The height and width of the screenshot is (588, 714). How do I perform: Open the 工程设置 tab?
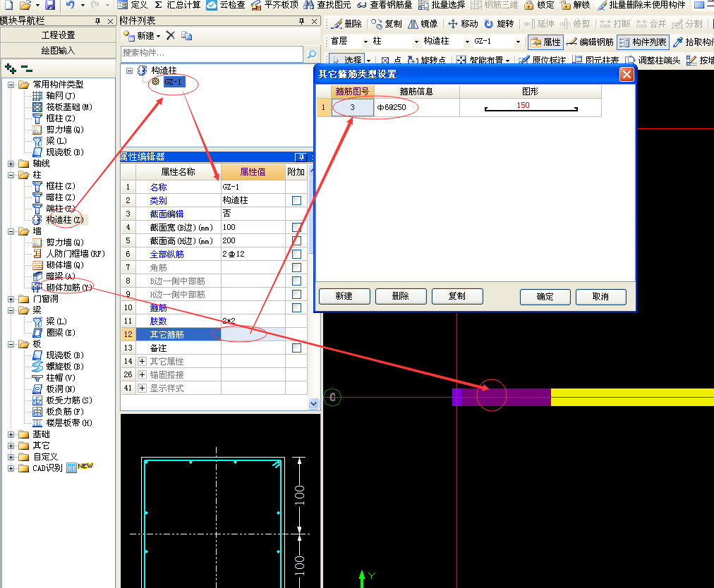(59, 35)
